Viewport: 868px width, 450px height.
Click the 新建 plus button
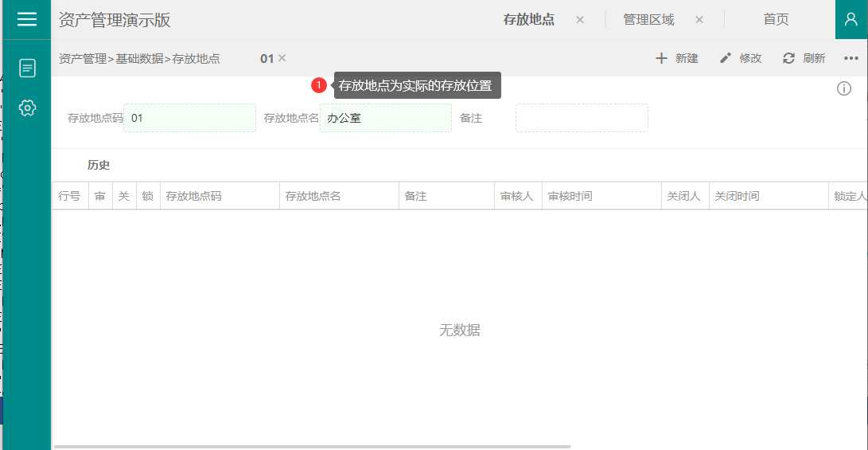(676, 58)
